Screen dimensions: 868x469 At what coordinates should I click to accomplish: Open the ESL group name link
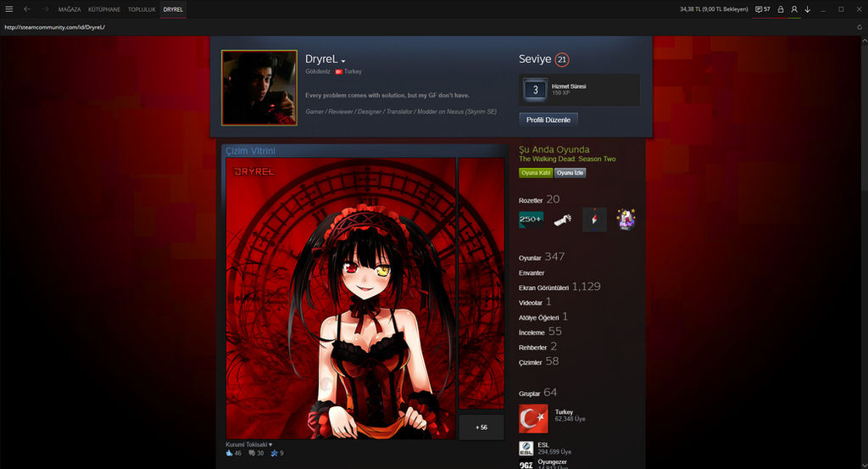pos(543,444)
